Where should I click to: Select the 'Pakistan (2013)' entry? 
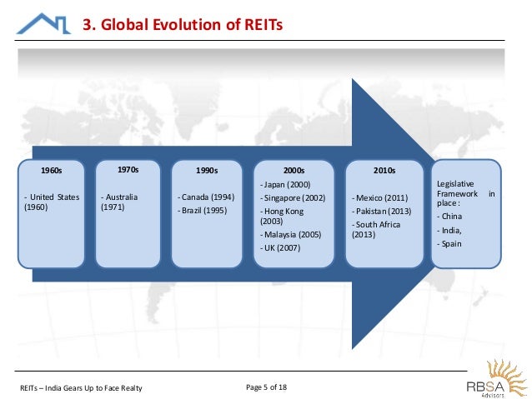[381, 212]
